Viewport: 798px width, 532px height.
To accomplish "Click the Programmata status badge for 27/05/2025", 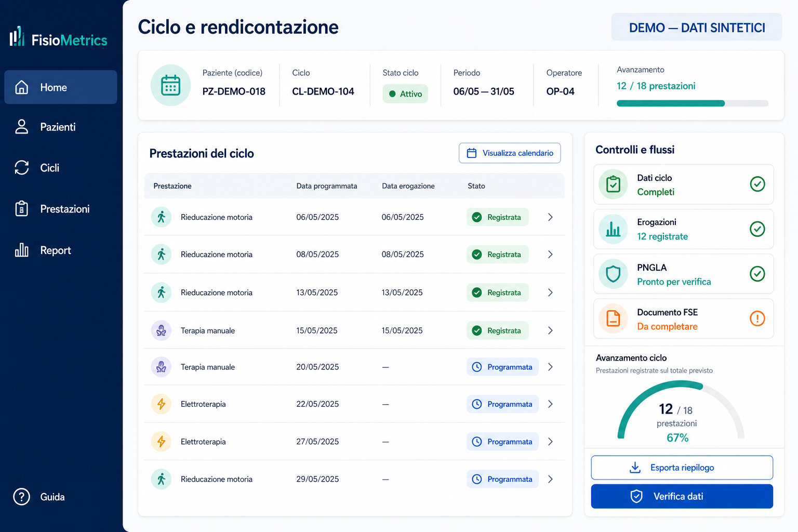I will tap(502, 442).
